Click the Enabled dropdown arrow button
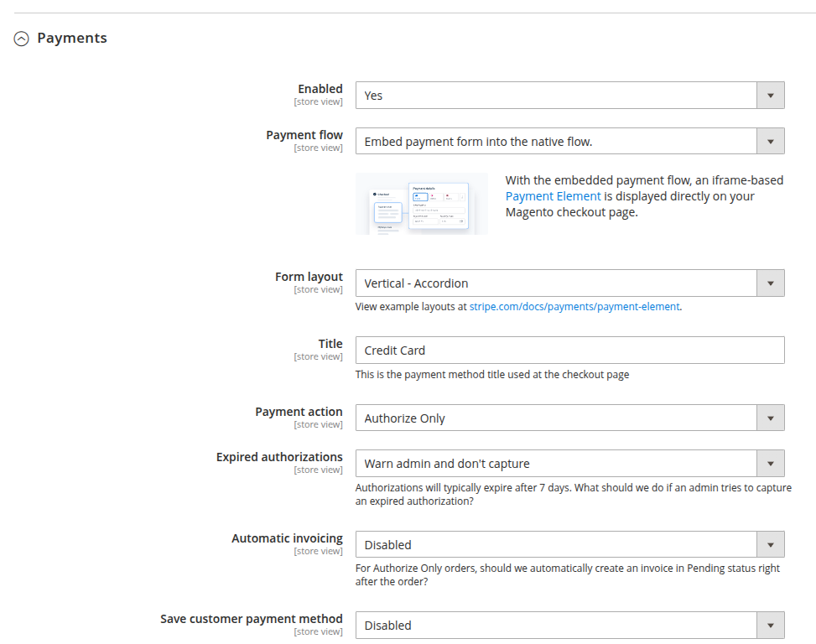The width and height of the screenshot is (816, 644). (771, 96)
